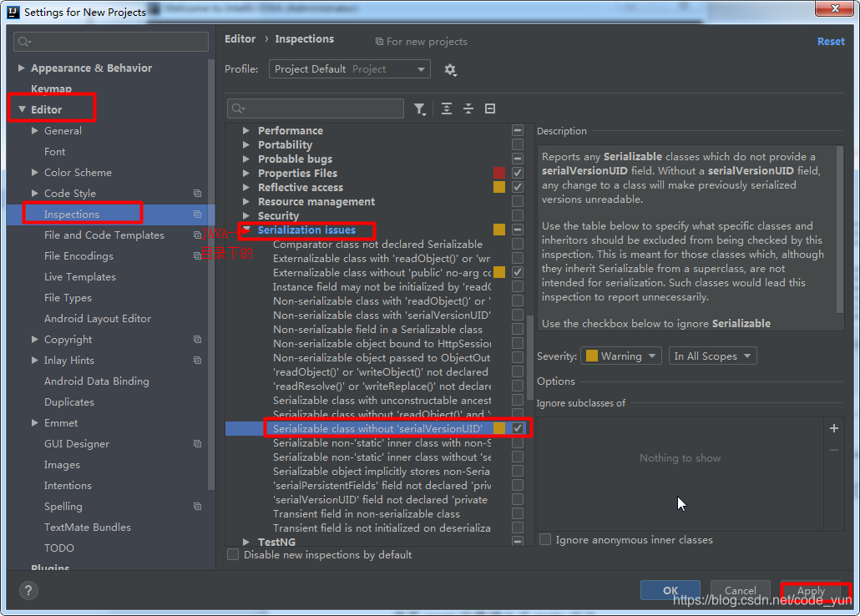
Task: Open the inspection profile gear menu
Action: 450,69
